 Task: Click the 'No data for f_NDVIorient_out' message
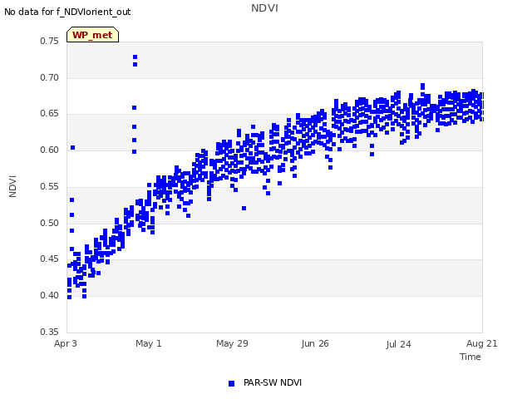pyautogui.click(x=67, y=12)
